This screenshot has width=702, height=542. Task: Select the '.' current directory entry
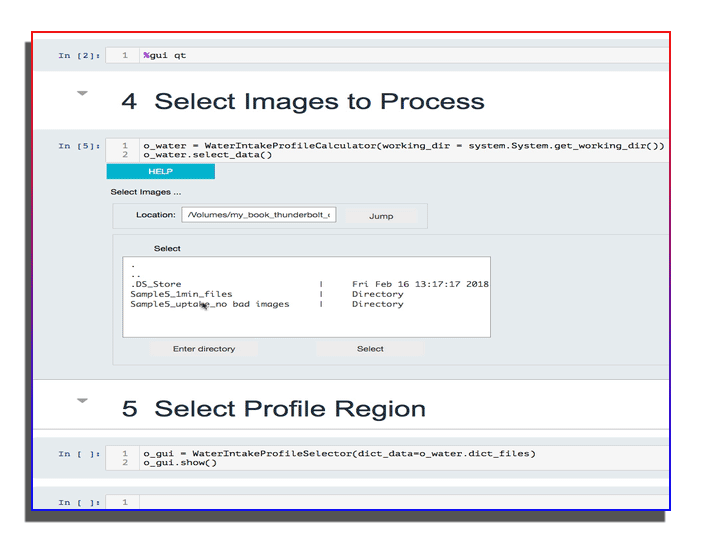click(x=133, y=265)
